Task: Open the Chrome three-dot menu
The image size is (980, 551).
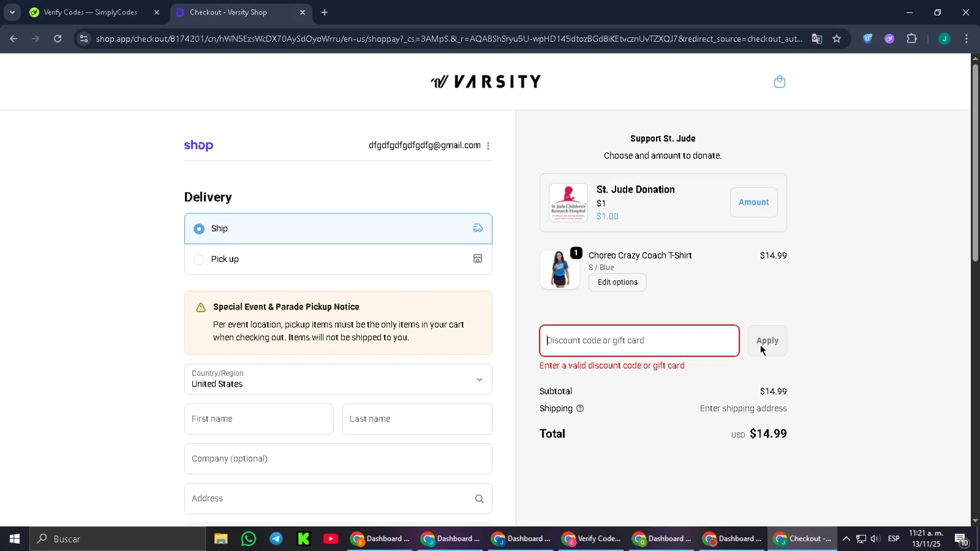Action: click(x=966, y=39)
